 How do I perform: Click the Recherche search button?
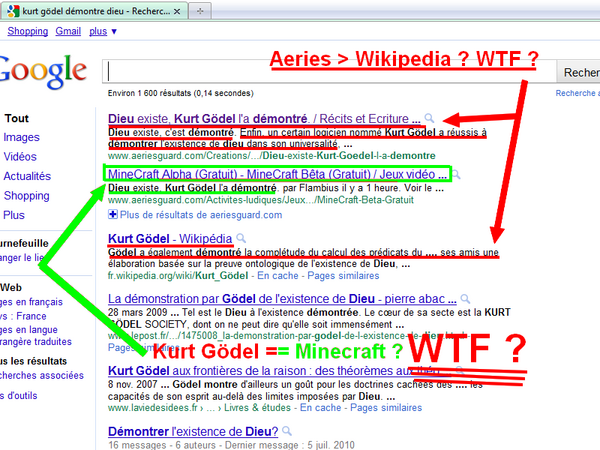tap(578, 72)
